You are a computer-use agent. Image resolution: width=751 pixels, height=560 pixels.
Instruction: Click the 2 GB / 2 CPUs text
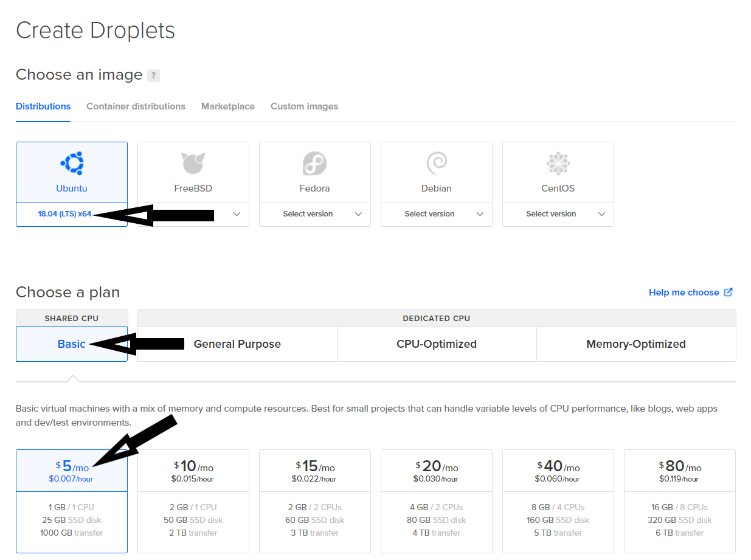point(315,507)
